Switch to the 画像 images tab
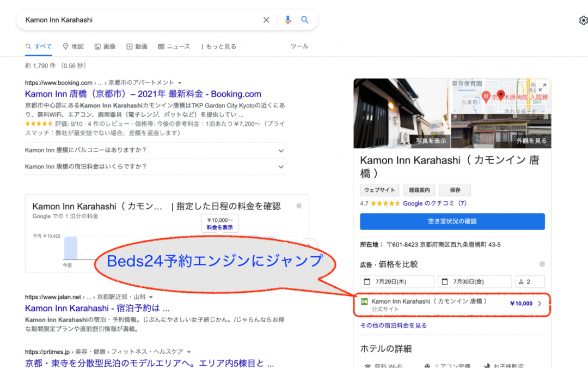 point(105,47)
